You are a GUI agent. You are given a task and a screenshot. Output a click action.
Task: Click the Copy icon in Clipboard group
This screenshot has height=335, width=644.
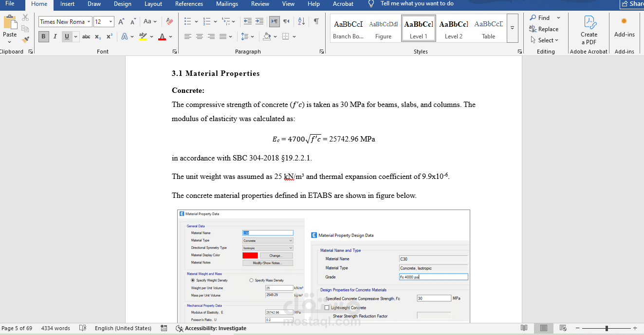[25, 29]
